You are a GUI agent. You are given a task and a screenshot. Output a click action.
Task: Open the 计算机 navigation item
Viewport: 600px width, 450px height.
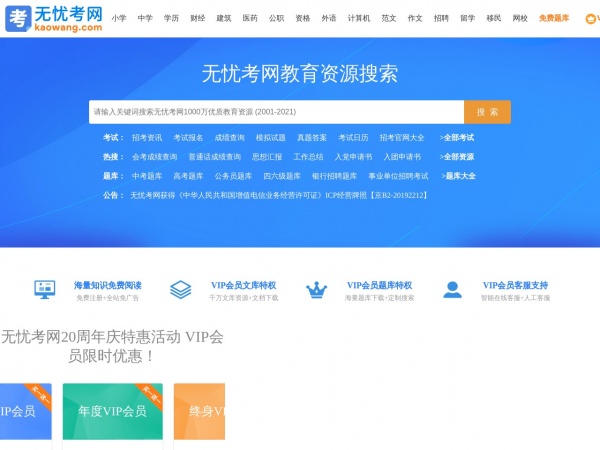[359, 18]
